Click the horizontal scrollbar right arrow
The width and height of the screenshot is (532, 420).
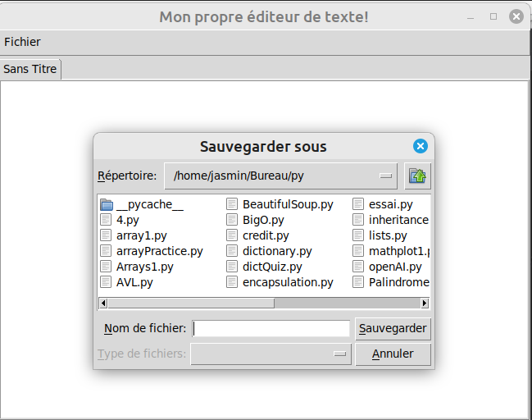(x=425, y=303)
